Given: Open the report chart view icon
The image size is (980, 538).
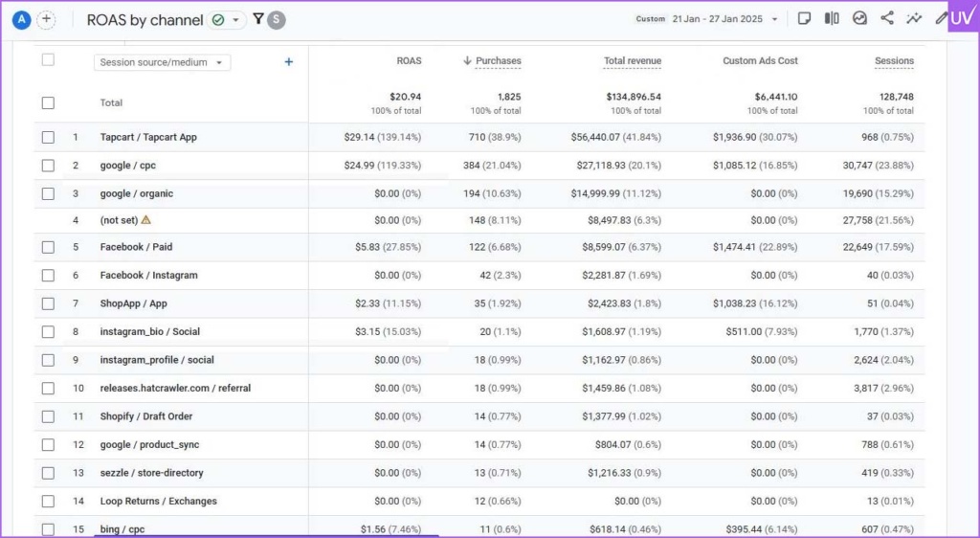Looking at the screenshot, I should pyautogui.click(x=859, y=18).
